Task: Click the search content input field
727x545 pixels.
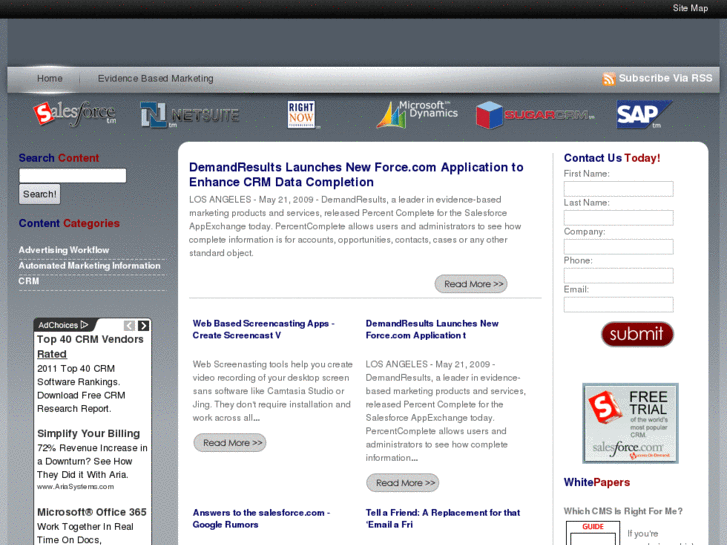Action: (x=72, y=175)
